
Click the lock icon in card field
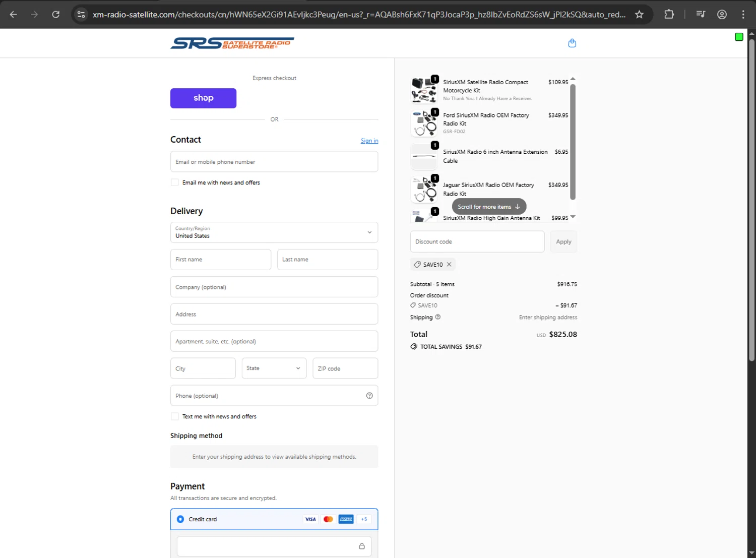click(x=362, y=546)
